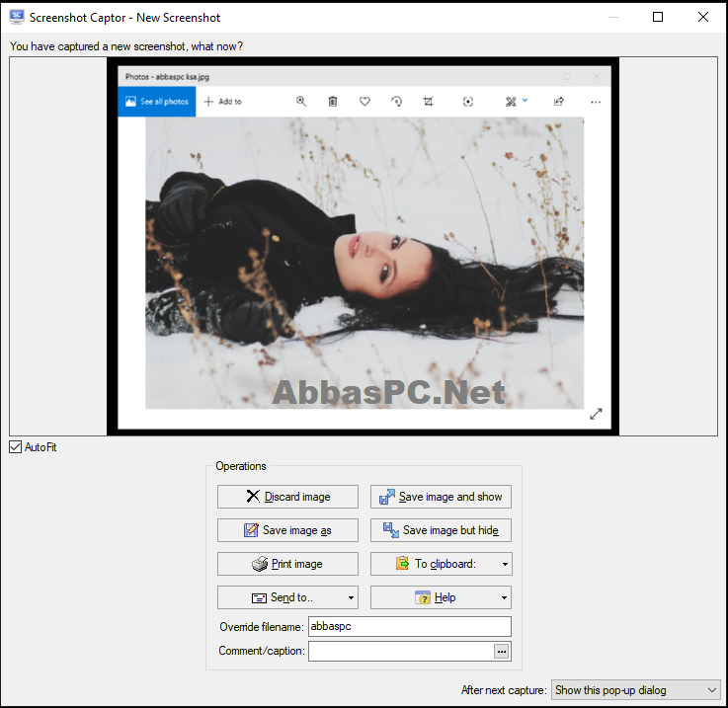Print the captured image
This screenshot has height=708, width=728.
[287, 564]
